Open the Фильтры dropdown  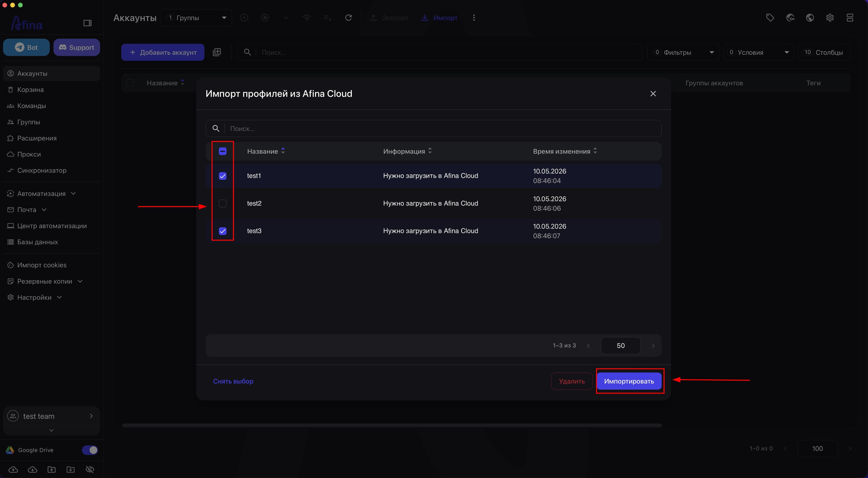coord(683,52)
